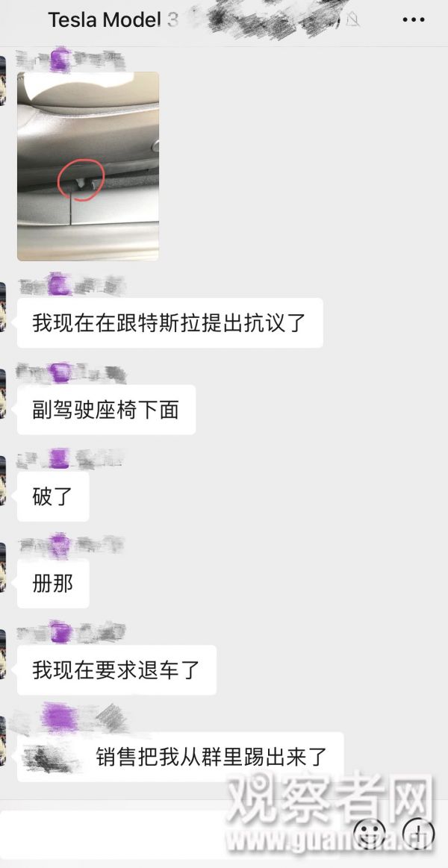The height and width of the screenshot is (868, 448).
Task: Select the '我现在要求退车了' message bubble
Action: (x=116, y=669)
